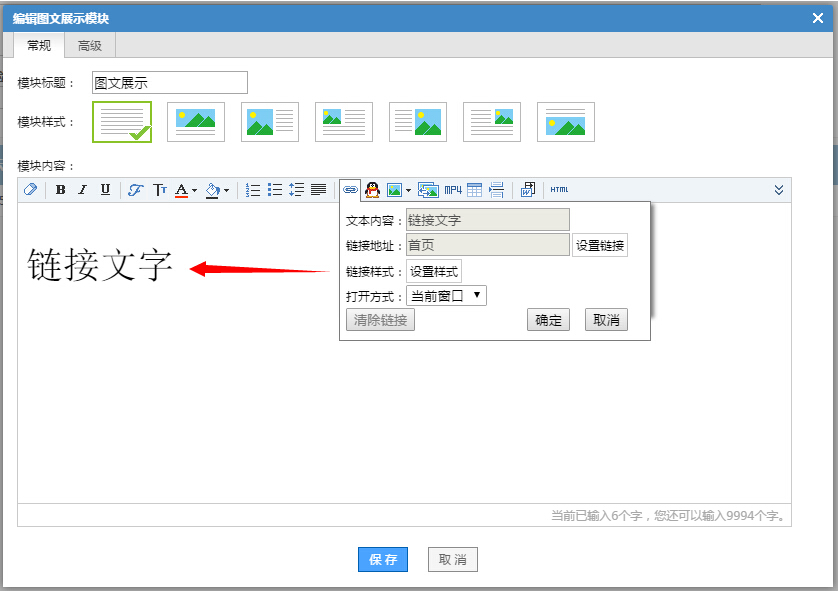Toggle bold formatting in the editor toolbar
Viewport: 838px width, 591px height.
tap(60, 190)
